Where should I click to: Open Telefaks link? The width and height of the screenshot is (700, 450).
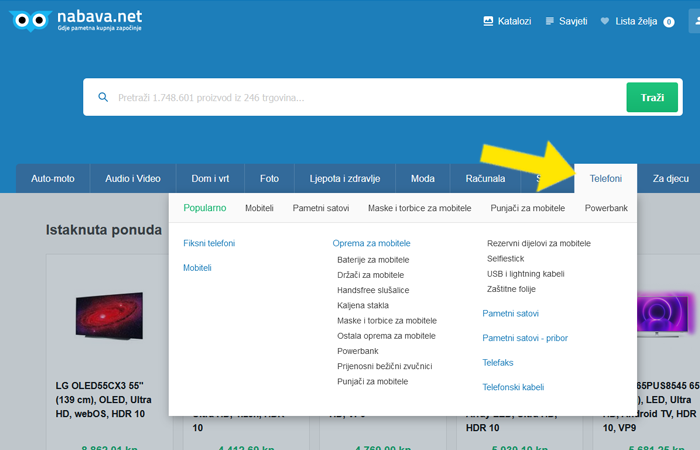[498, 362]
